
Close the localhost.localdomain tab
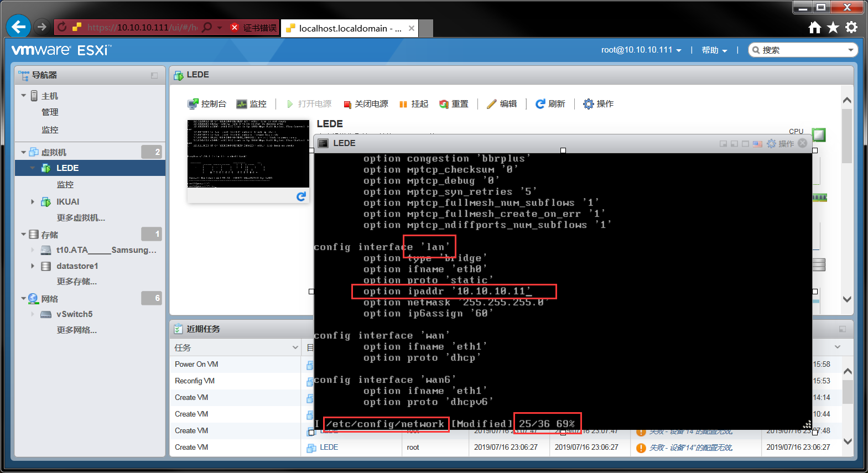coord(412,28)
